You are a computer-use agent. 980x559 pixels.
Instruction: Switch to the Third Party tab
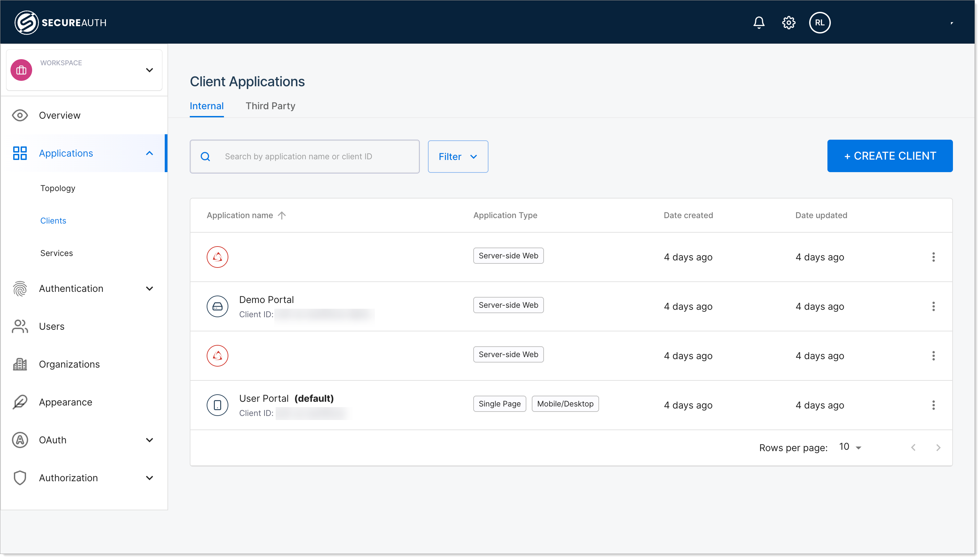click(x=269, y=106)
